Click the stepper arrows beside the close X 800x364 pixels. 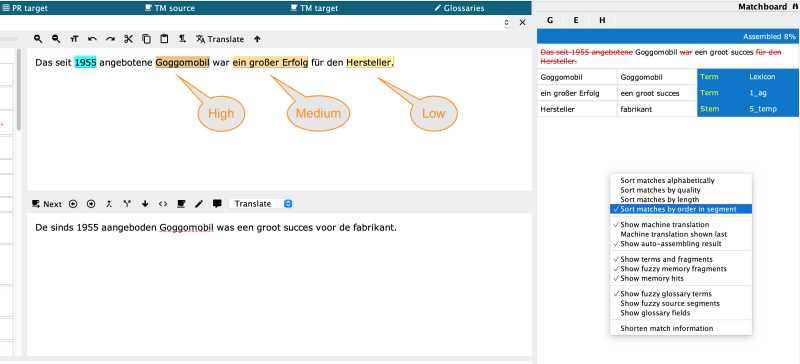pyautogui.click(x=506, y=22)
